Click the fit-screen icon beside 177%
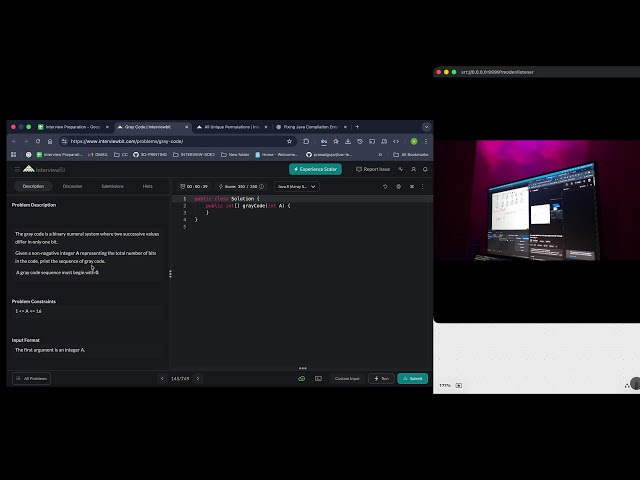Screen dimensions: 640x480 (x=459, y=385)
